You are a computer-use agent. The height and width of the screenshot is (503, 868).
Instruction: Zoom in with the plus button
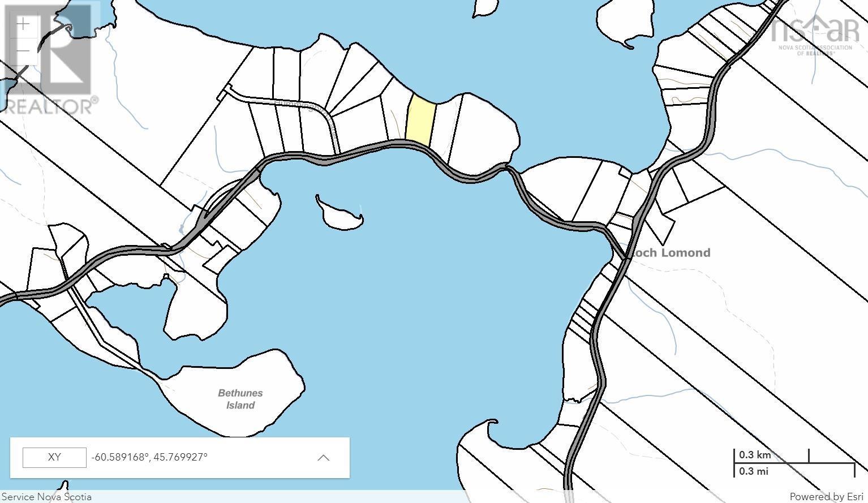point(23,24)
